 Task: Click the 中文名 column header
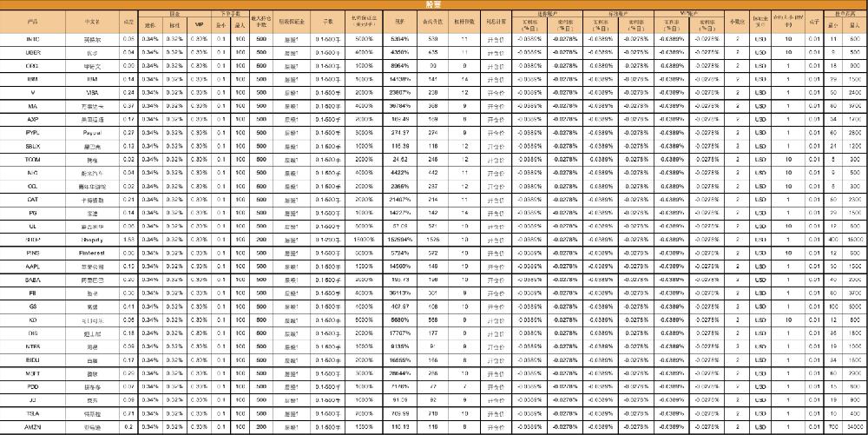pyautogui.click(x=93, y=19)
